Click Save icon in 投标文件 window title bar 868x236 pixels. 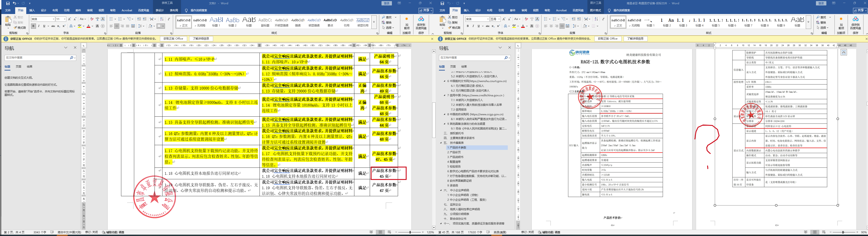click(442, 3)
